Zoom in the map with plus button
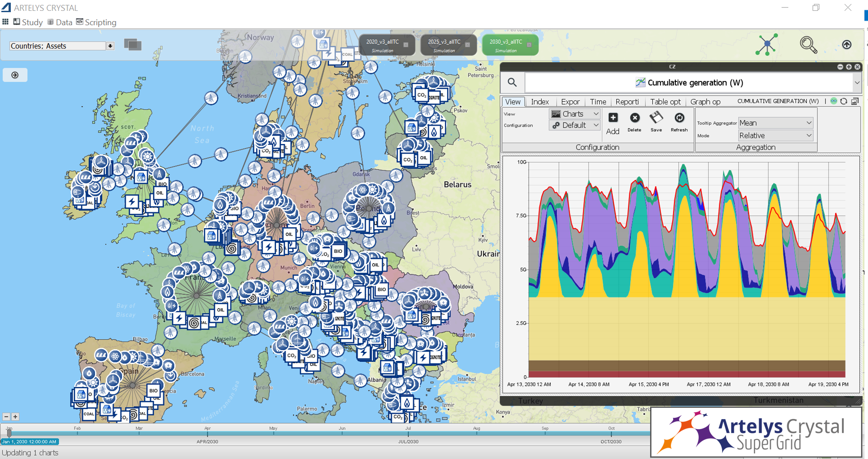This screenshot has width=868, height=459. 15,416
